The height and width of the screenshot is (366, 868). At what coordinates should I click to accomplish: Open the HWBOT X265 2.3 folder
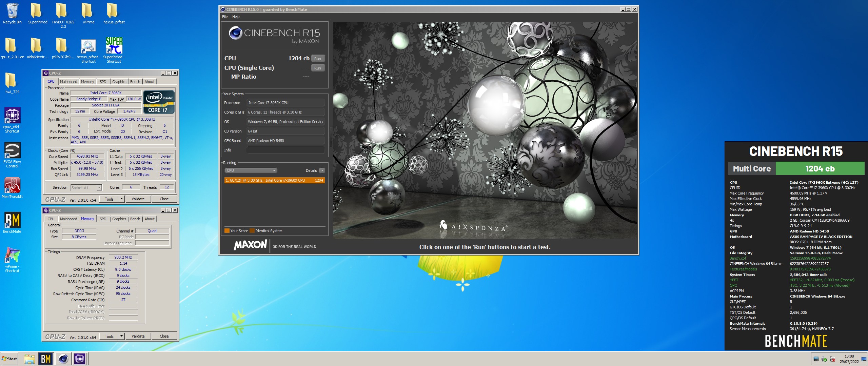pyautogui.click(x=63, y=16)
